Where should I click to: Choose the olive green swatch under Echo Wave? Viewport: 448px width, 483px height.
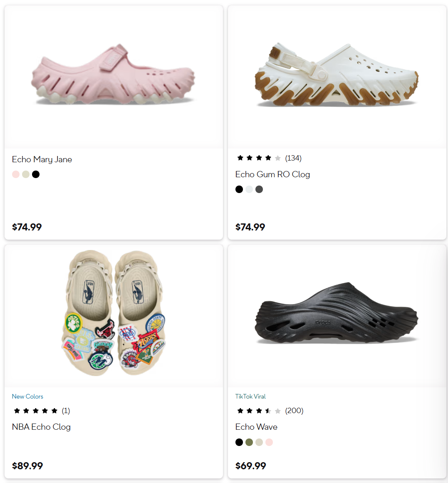click(x=249, y=442)
